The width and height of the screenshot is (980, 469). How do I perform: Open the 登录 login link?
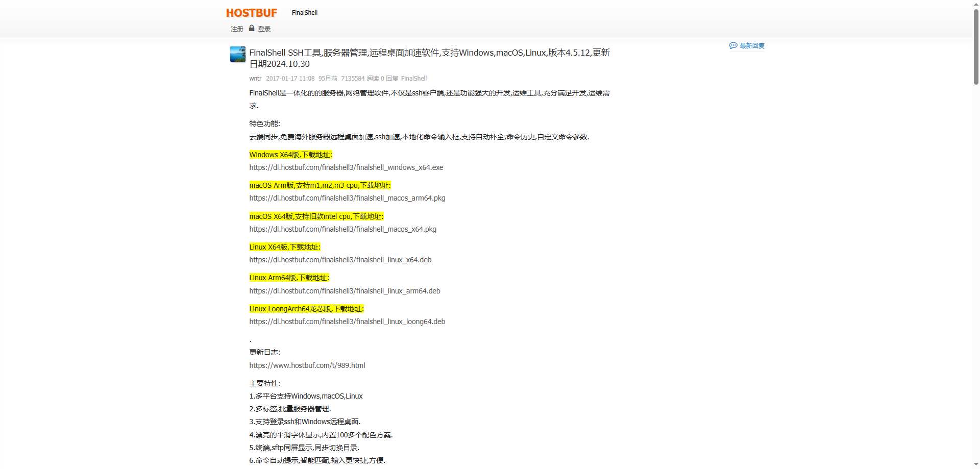coord(264,29)
